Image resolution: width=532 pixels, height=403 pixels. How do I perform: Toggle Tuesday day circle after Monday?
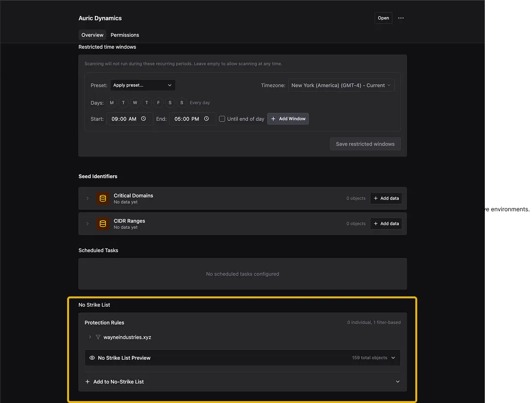click(123, 103)
